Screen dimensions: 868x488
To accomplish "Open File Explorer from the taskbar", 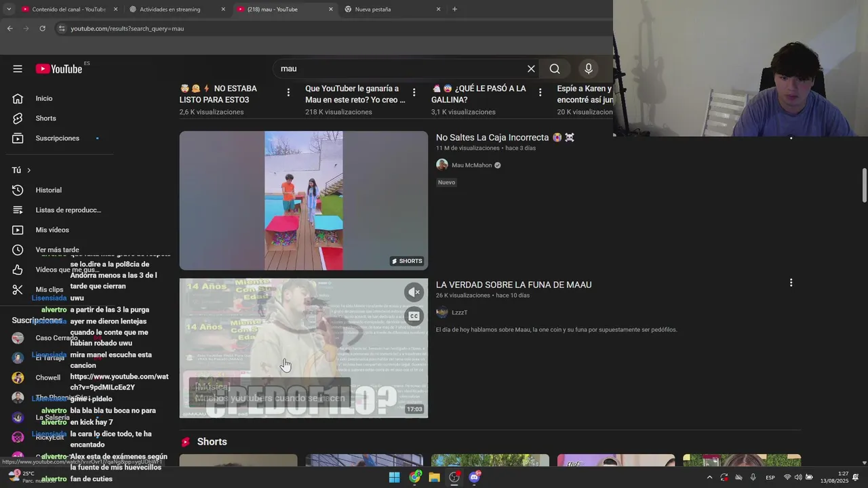I will click(x=435, y=477).
